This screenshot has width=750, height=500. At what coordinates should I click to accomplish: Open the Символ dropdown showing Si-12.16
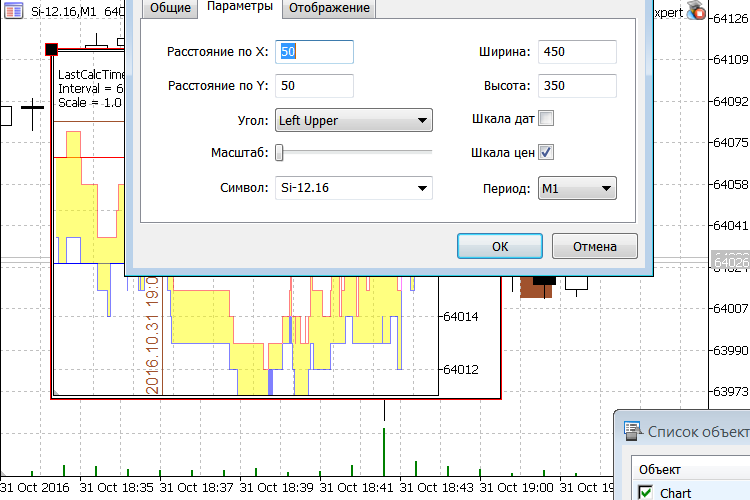(353, 188)
